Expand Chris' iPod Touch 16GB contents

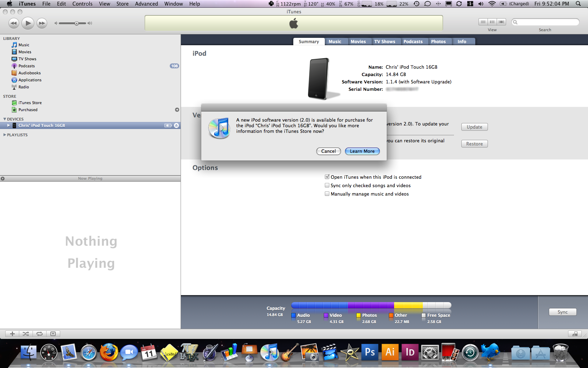pos(8,125)
